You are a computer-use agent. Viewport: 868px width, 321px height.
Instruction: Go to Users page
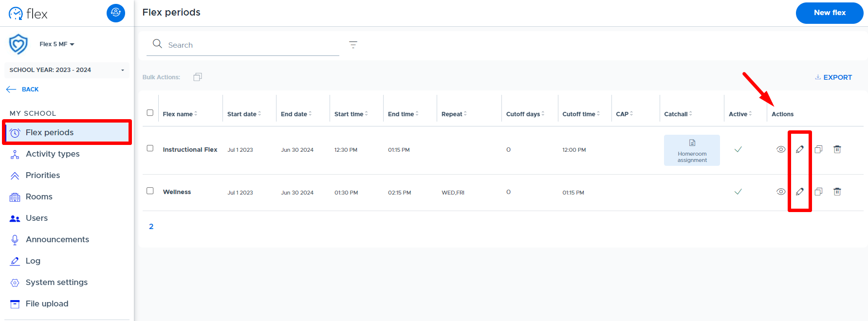click(x=37, y=218)
